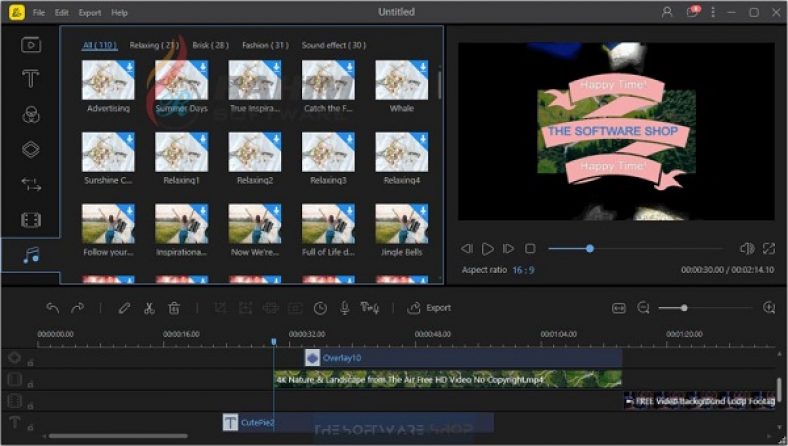
Task: Start a voiceover with the microphone icon
Action: tap(345, 308)
